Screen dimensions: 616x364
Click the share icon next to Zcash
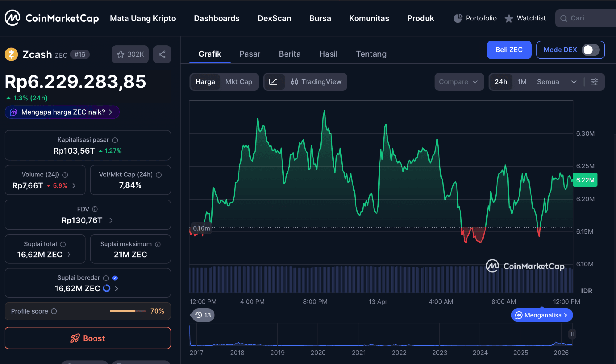[x=162, y=54]
